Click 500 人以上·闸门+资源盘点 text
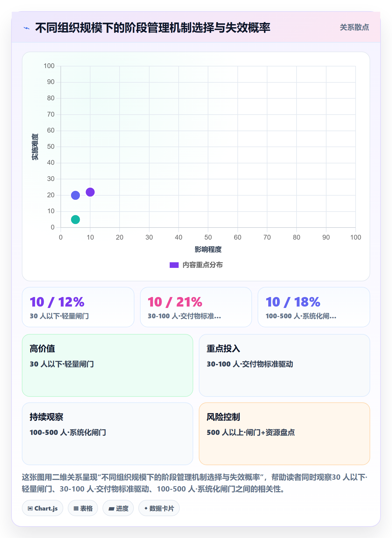Image resolution: width=392 pixels, height=538 pixels. [251, 433]
